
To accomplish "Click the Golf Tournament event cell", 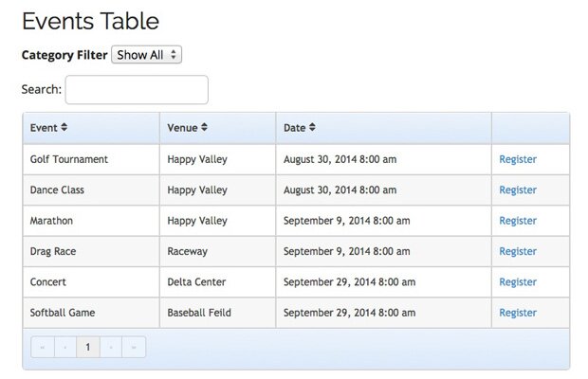I will (69, 159).
